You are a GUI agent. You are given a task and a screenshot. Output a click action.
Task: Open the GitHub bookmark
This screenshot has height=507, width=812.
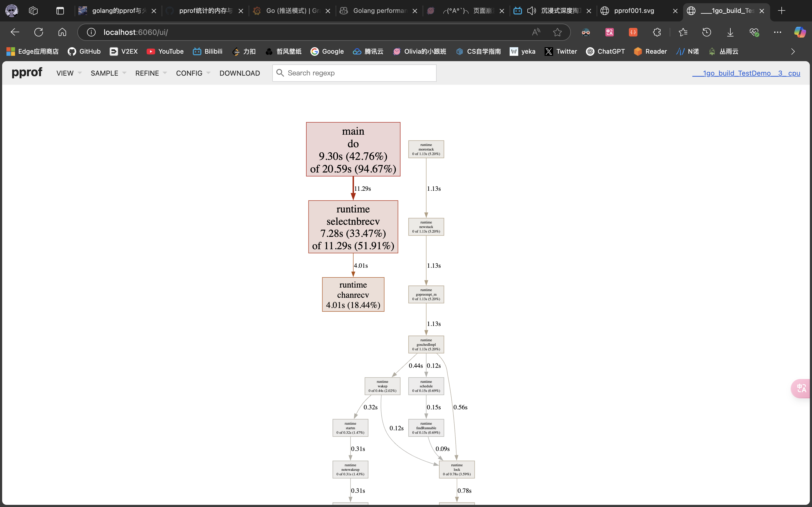[84, 51]
